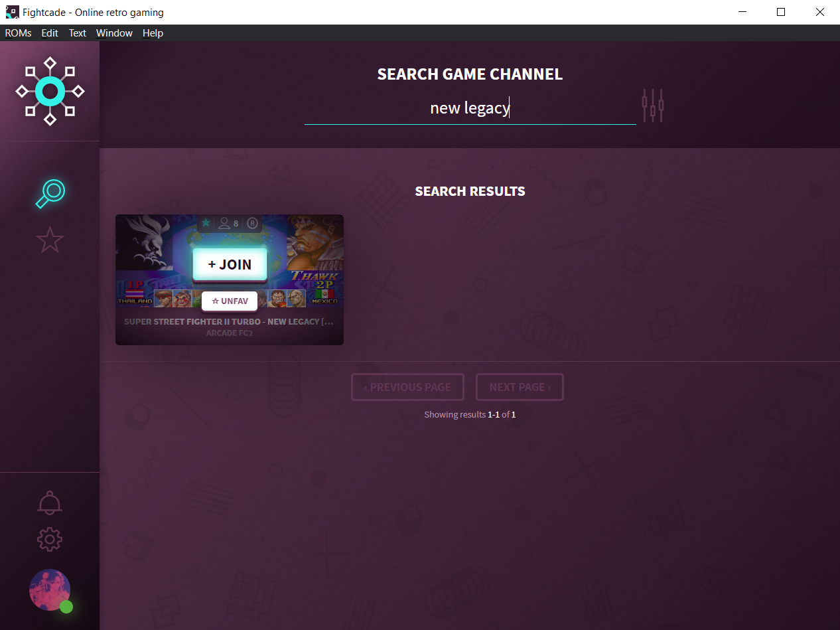
Task: Unfavorite the game with the UNFAV button
Action: coord(230,301)
